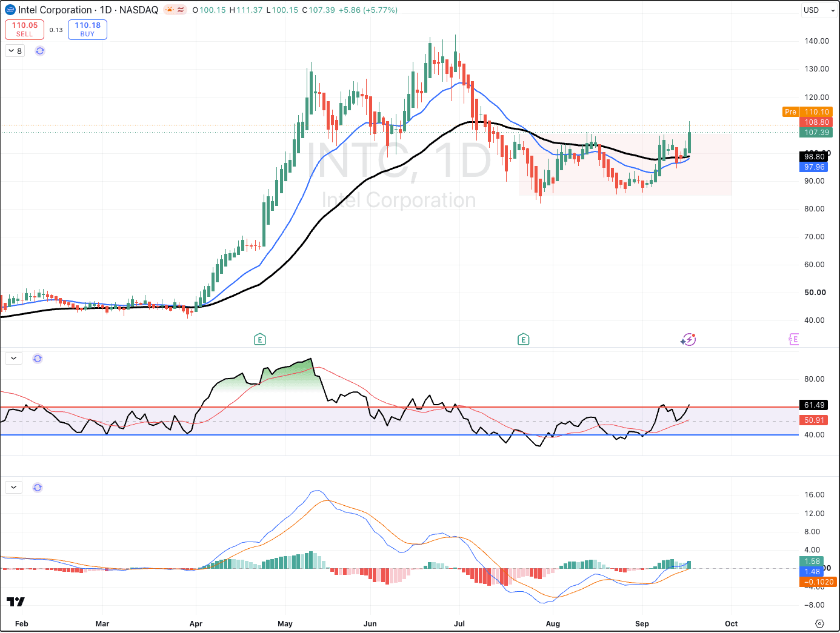
Task: Click the Mar label on time axis
Action: pyautogui.click(x=102, y=624)
